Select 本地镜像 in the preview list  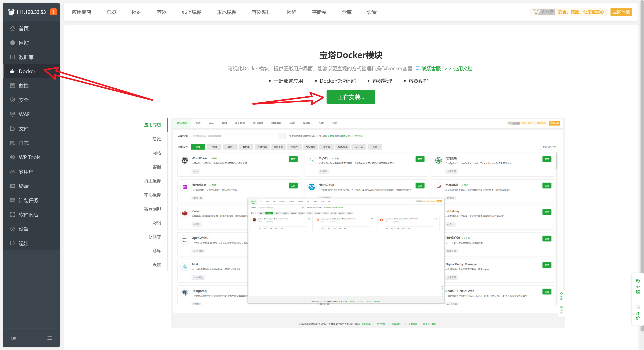click(152, 195)
